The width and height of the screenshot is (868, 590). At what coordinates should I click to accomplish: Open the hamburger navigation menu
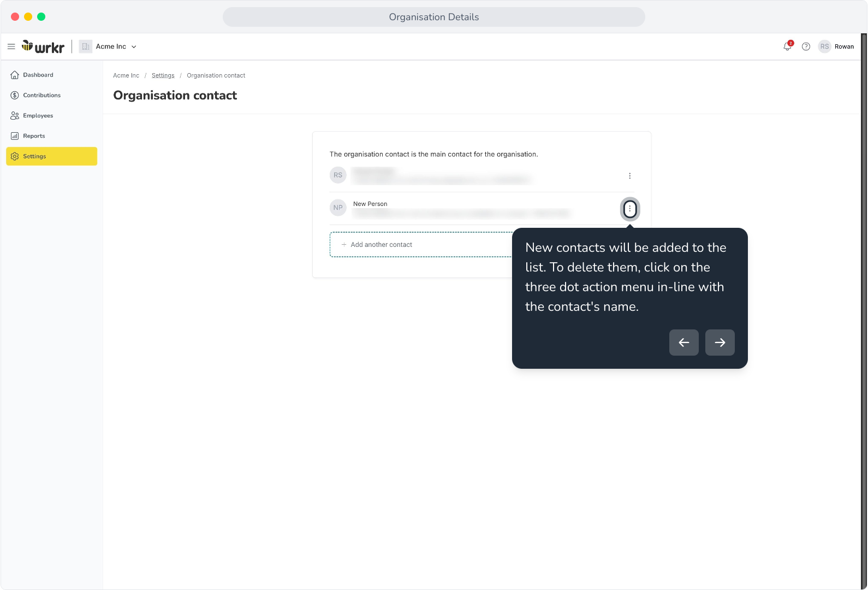(11, 46)
